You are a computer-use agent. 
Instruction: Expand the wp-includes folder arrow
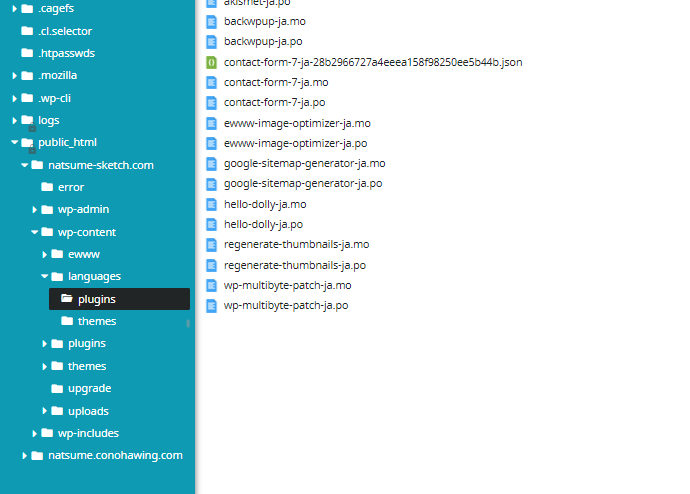[x=34, y=433]
